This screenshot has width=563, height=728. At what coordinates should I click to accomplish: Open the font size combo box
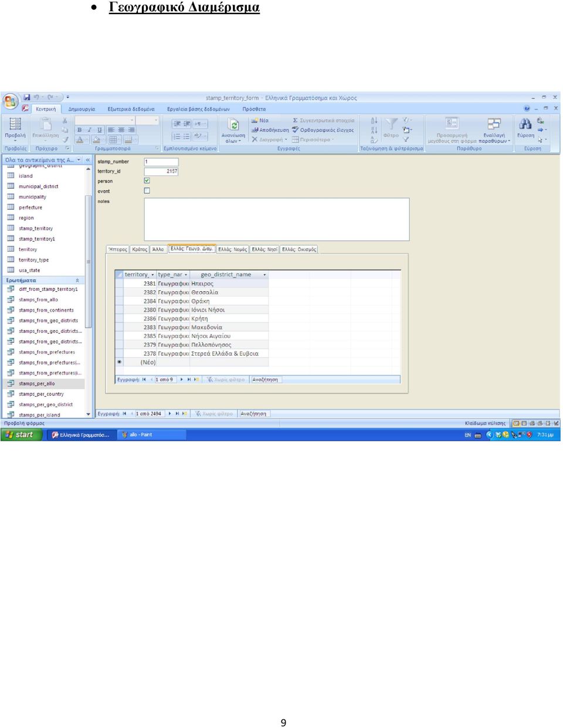(148, 120)
